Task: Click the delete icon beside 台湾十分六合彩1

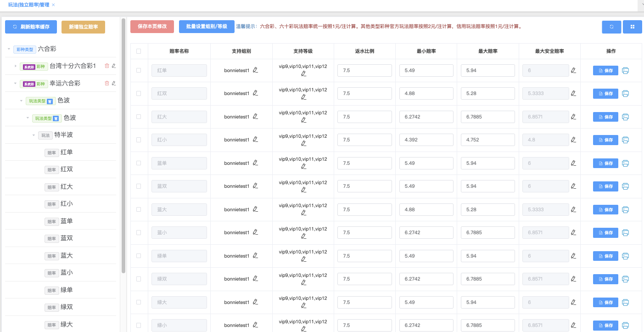Action: click(x=107, y=66)
